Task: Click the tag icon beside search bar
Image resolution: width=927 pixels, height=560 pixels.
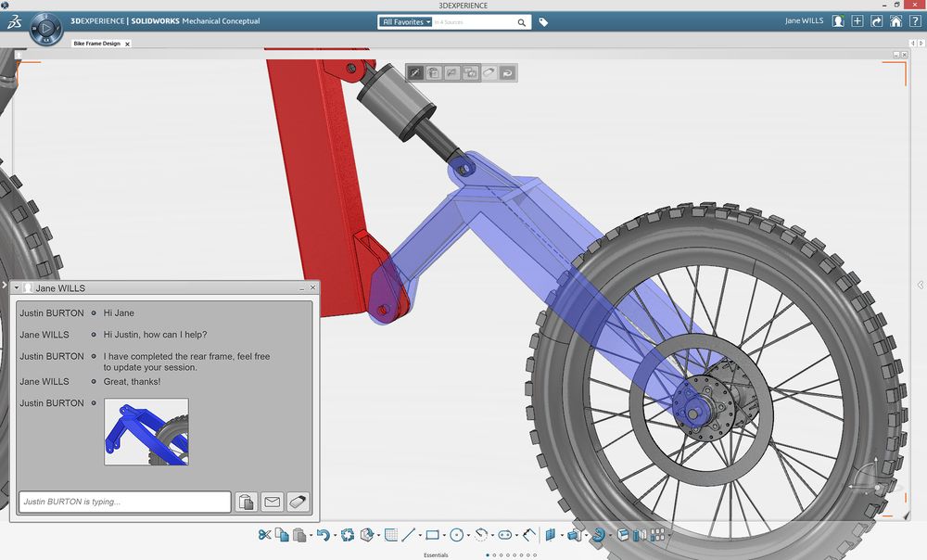Action: coord(544,22)
